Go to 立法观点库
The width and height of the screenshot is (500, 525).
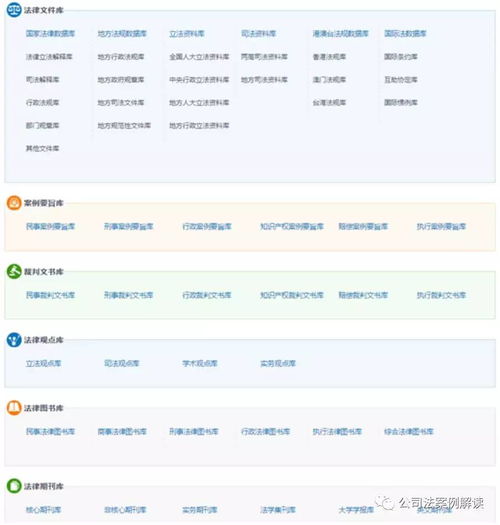coord(43,363)
